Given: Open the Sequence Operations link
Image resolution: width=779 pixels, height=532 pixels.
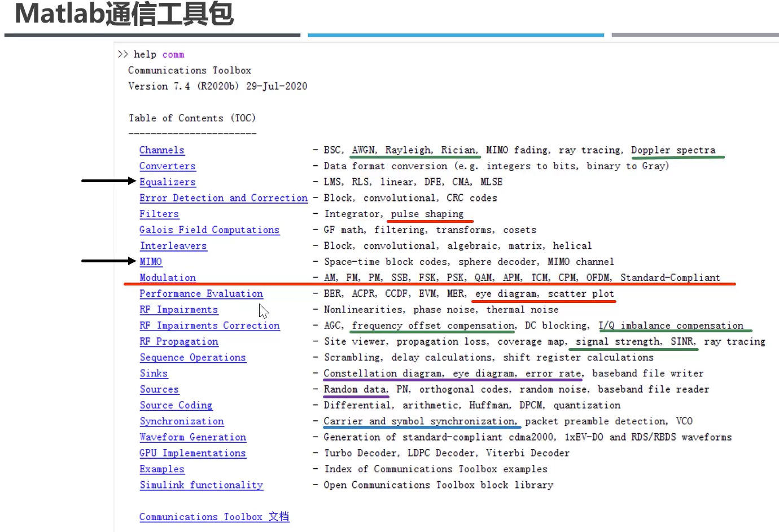Looking at the screenshot, I should coord(192,358).
